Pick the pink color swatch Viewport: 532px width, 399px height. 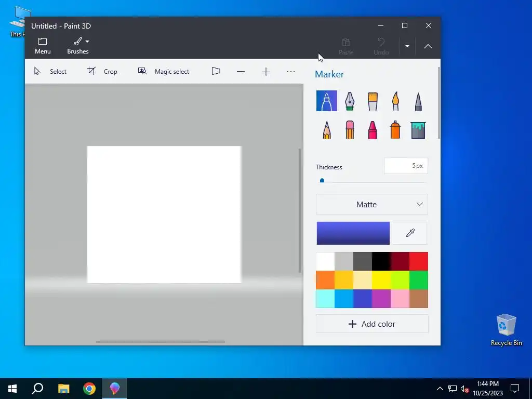coord(400,299)
